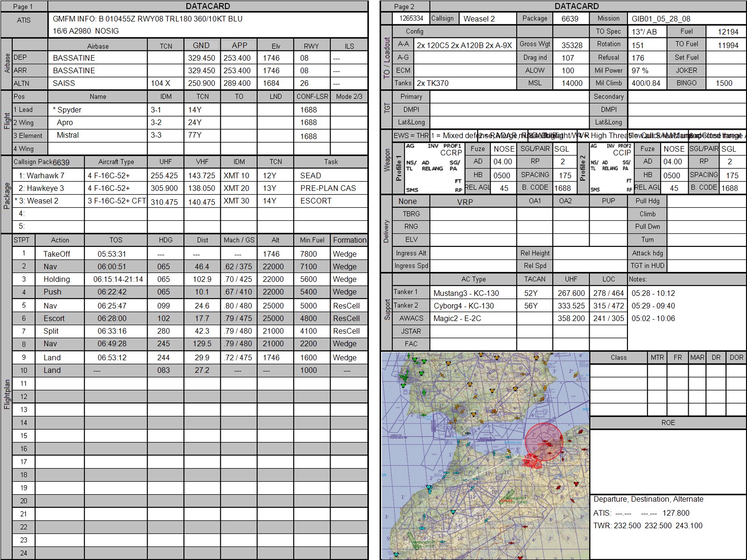Click Tanker 1 UHF 267.600
Viewport: 747px width, 560px height.
click(571, 293)
